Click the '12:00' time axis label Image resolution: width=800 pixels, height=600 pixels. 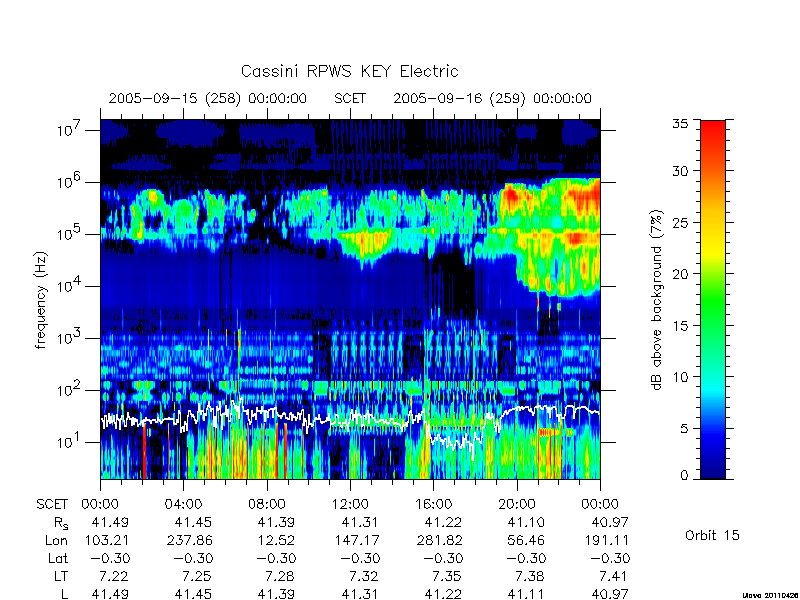[350, 505]
